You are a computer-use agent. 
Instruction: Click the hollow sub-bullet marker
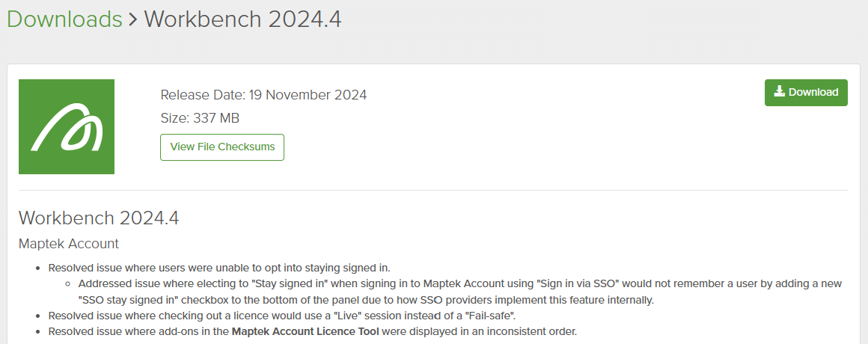68,284
